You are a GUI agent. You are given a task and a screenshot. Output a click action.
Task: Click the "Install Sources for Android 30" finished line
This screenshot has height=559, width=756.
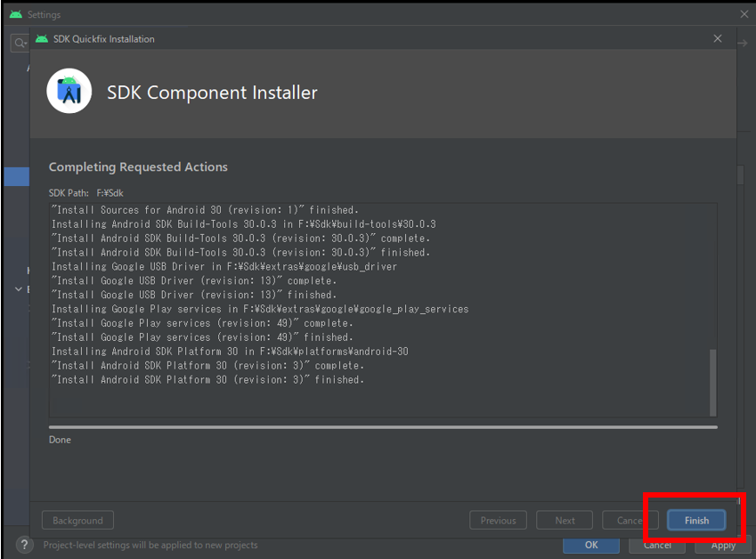point(205,210)
